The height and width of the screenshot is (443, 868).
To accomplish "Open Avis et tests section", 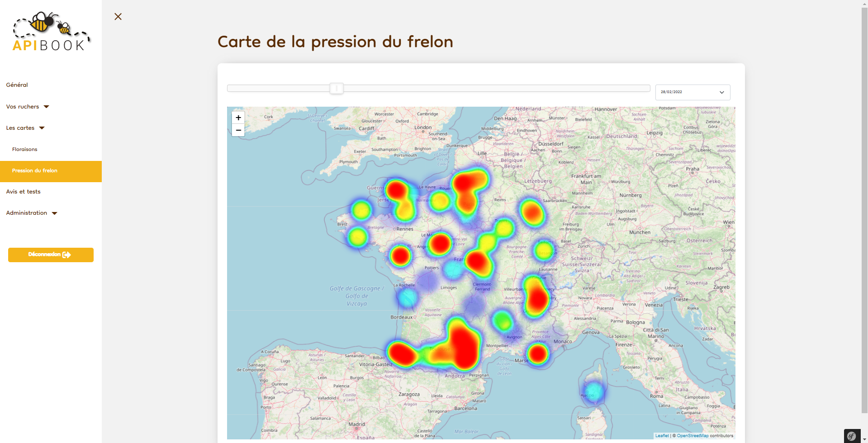I will click(24, 192).
